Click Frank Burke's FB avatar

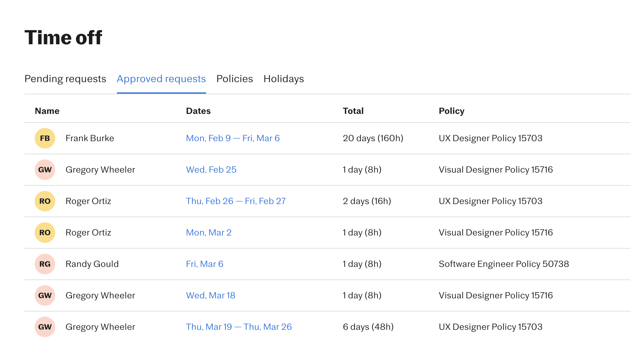pos(45,138)
